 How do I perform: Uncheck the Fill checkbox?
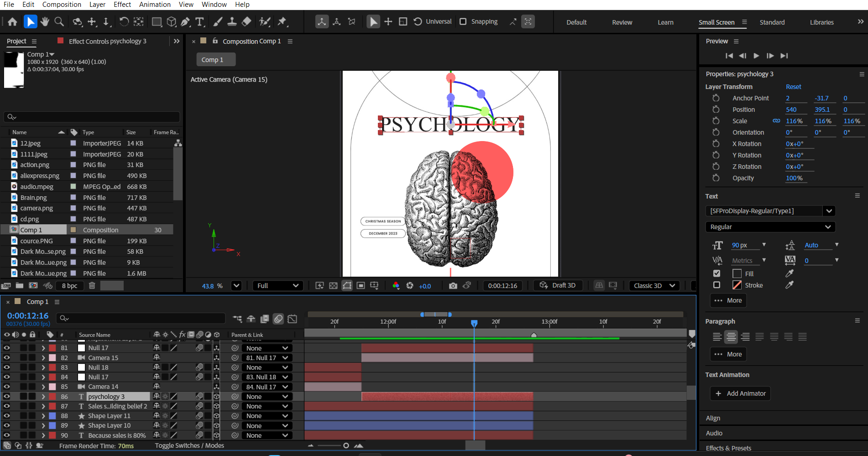coord(716,273)
